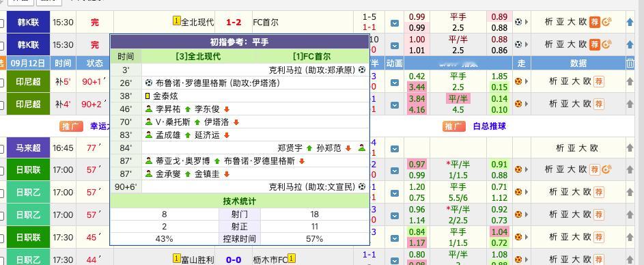Click 1.04 highlighted odds in 日职联 17:30 row
644x265 pixels.
pyautogui.click(x=499, y=232)
